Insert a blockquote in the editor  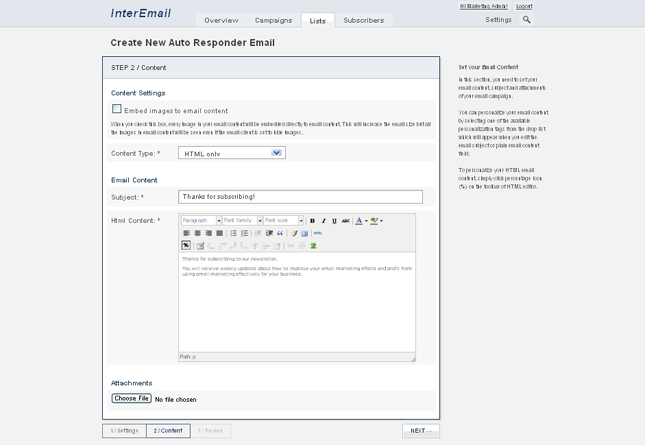point(280,233)
